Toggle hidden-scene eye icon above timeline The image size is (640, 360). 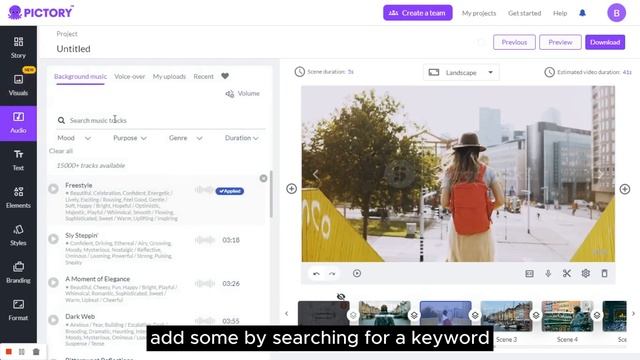click(341, 297)
